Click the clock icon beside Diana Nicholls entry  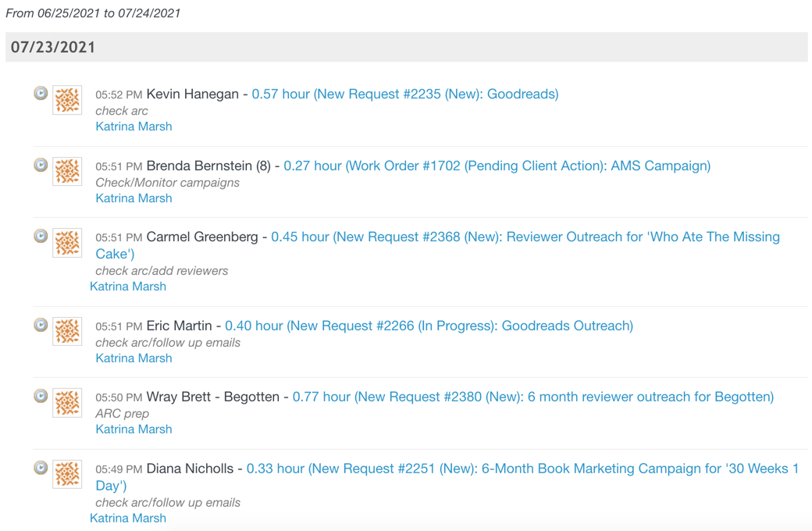(x=41, y=467)
